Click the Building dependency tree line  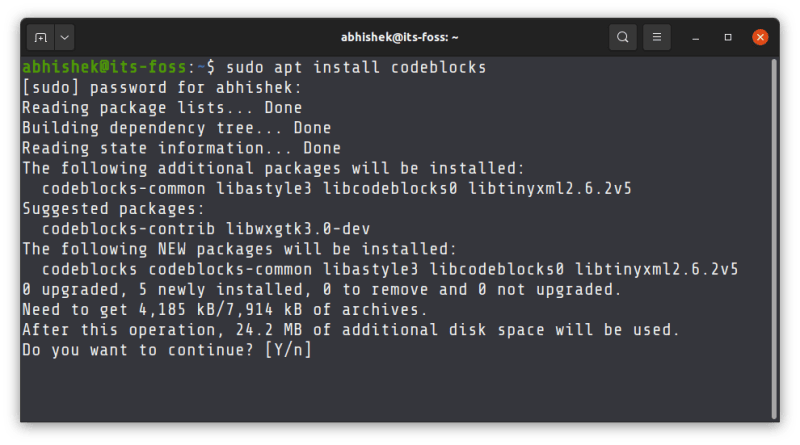point(176,128)
